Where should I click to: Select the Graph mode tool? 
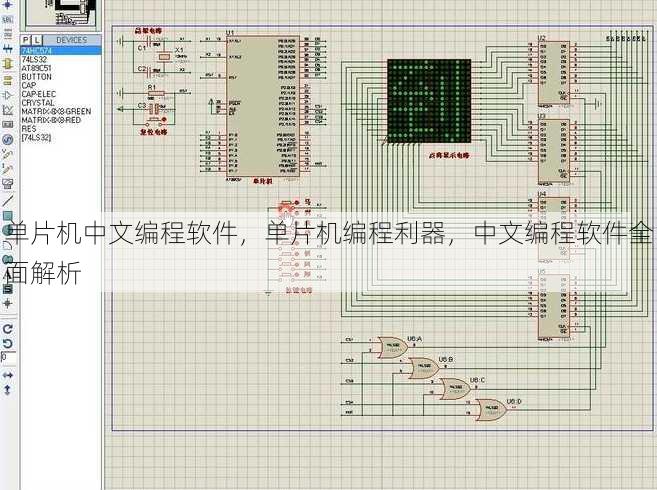pyautogui.click(x=7, y=110)
